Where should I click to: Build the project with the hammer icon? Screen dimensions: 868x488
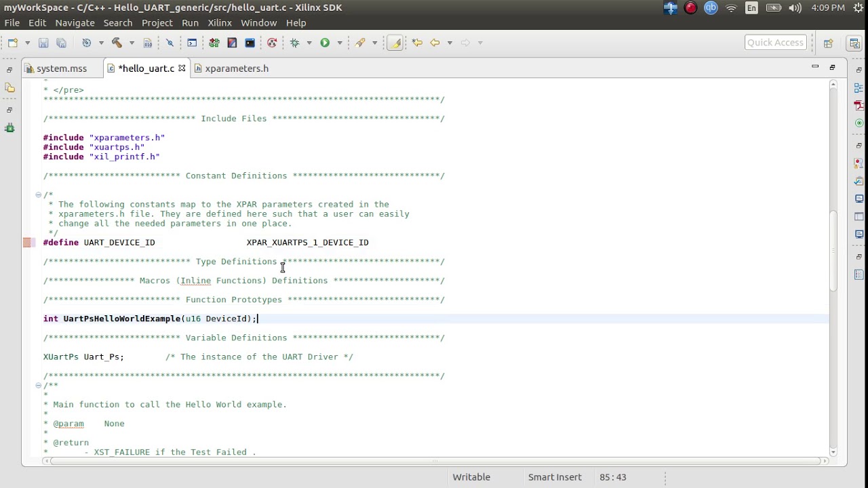[117, 43]
